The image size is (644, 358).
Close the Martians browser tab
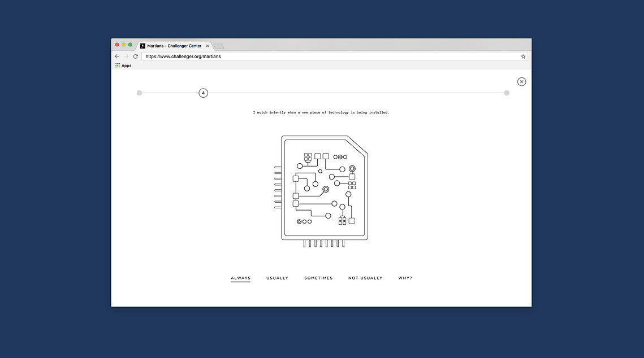point(208,46)
